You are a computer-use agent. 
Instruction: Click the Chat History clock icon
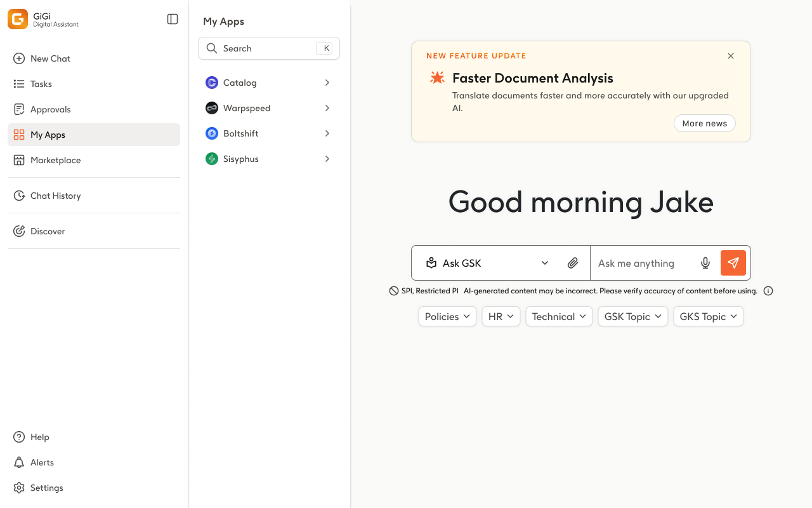coord(19,196)
